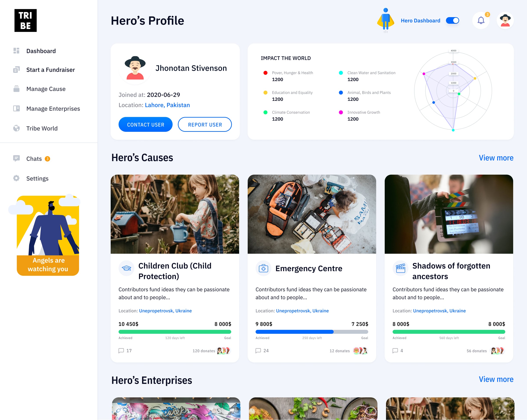This screenshot has width=527, height=420.
Task: Click the Children Club (Child Protection) title
Action: point(175,271)
